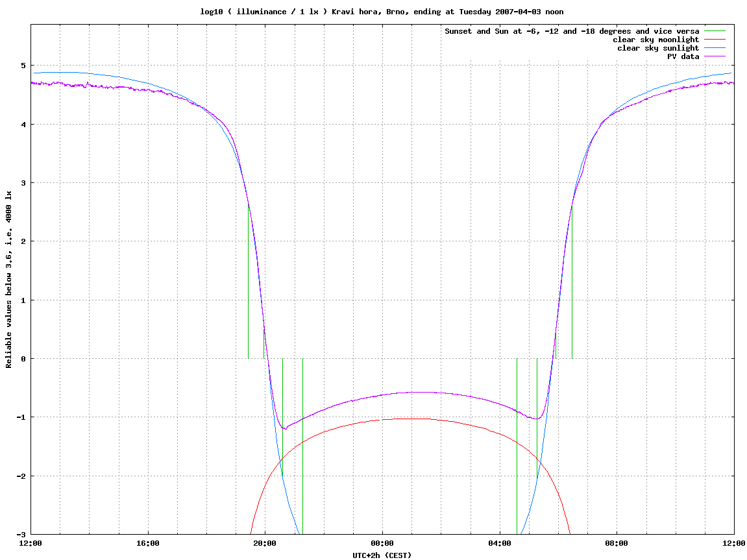Click the y-axis tick label 3
Viewport: 747px width, 560px height.
23,183
